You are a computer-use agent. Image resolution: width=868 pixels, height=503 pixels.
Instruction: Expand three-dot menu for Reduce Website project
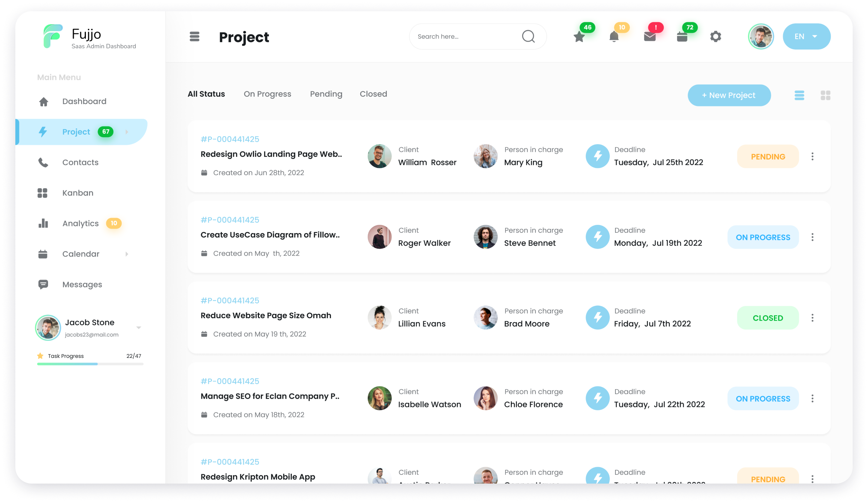pyautogui.click(x=813, y=317)
